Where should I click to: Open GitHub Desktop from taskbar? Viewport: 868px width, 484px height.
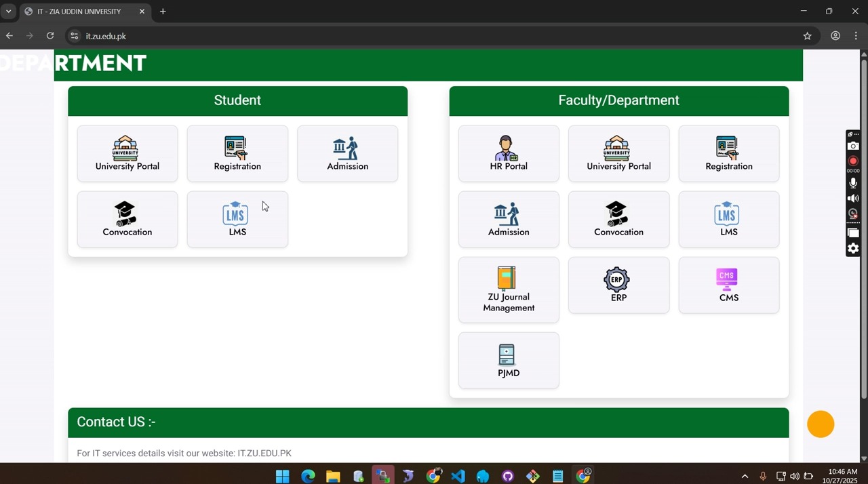click(508, 476)
